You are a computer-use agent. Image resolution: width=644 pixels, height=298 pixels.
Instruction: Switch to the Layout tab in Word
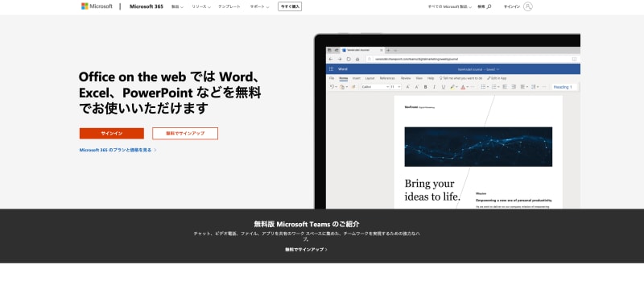click(x=370, y=78)
